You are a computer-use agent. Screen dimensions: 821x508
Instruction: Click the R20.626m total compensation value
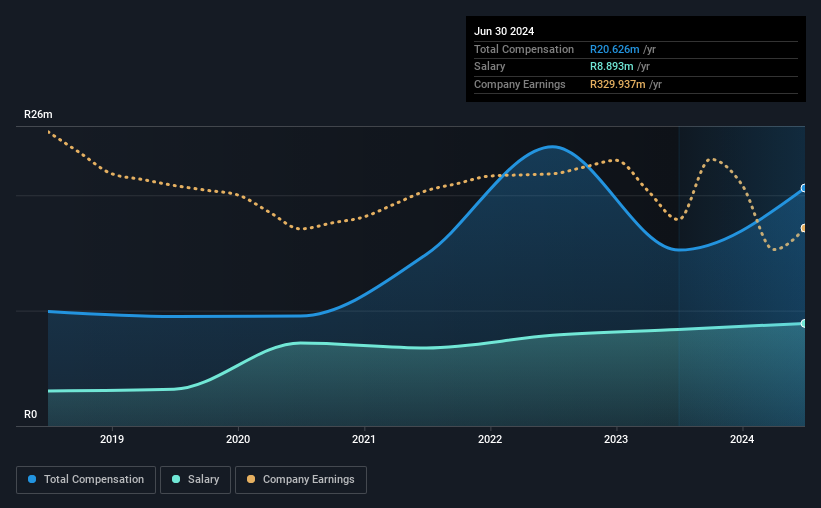pos(615,49)
